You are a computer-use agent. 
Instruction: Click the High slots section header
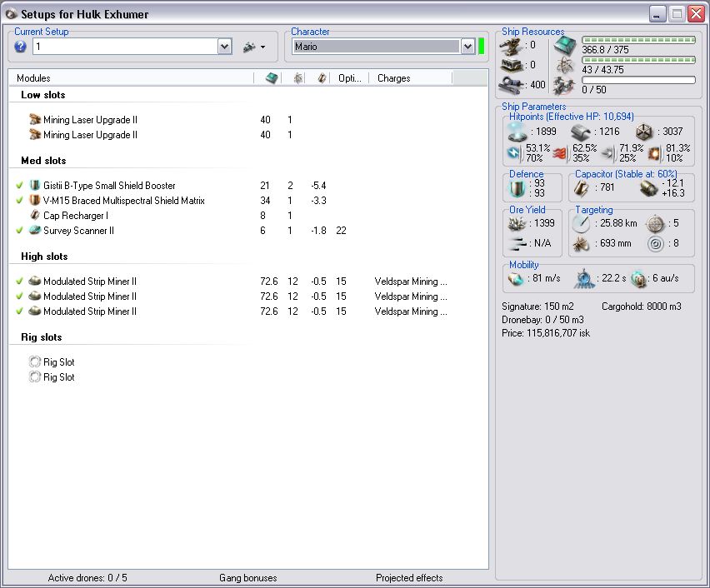(x=44, y=257)
